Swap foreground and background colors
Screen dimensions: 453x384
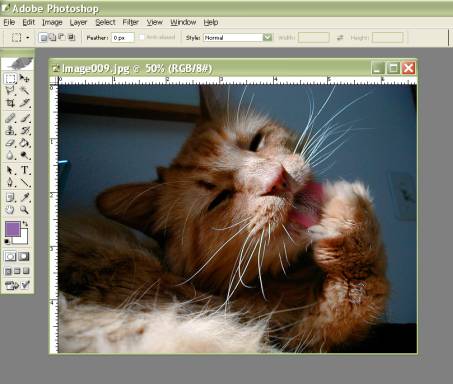tap(25, 224)
